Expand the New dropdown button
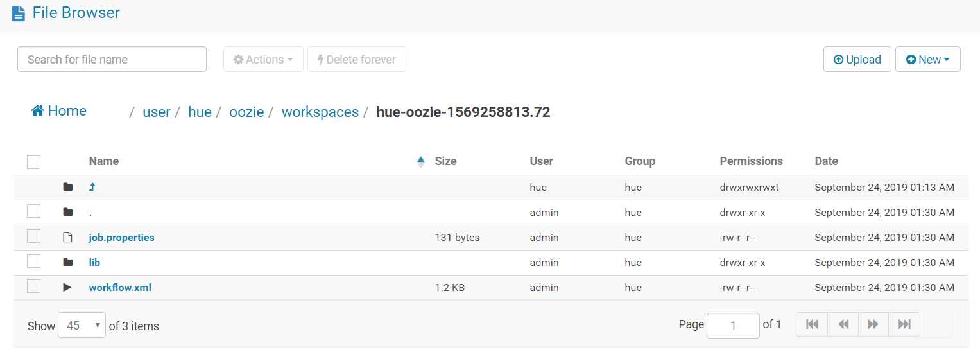 point(927,59)
